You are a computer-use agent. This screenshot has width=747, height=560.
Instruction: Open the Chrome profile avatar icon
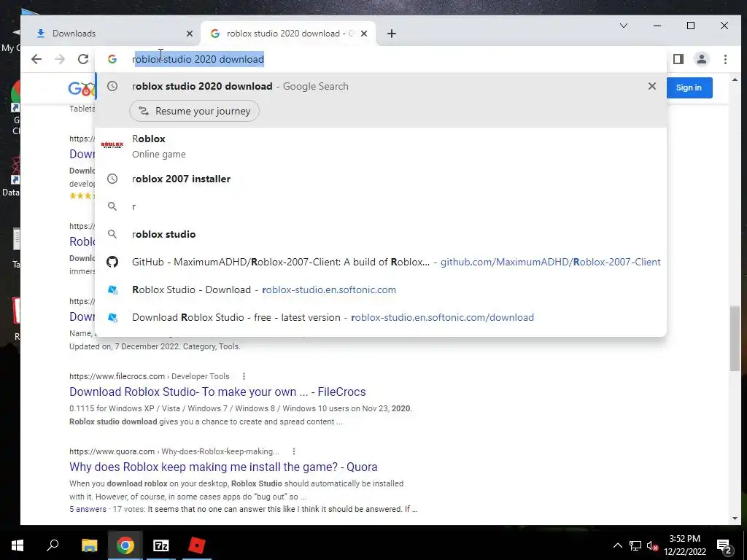pyautogui.click(x=702, y=59)
